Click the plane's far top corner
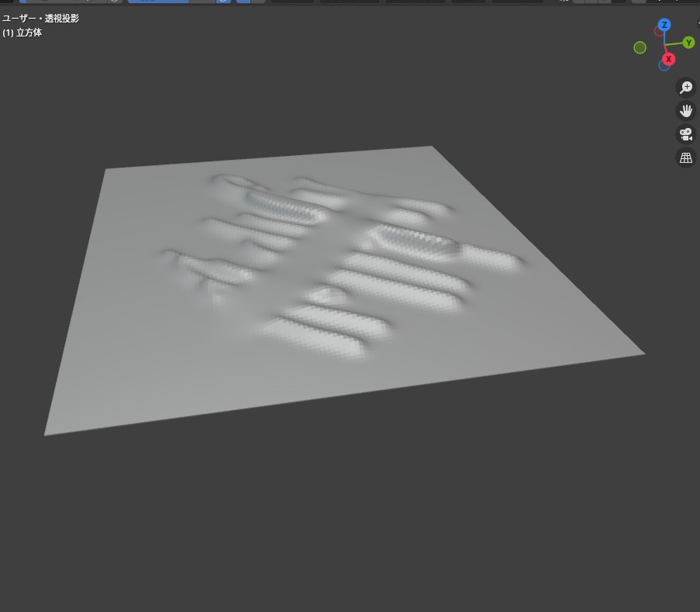Screen dimensions: 700x612 [430, 147]
